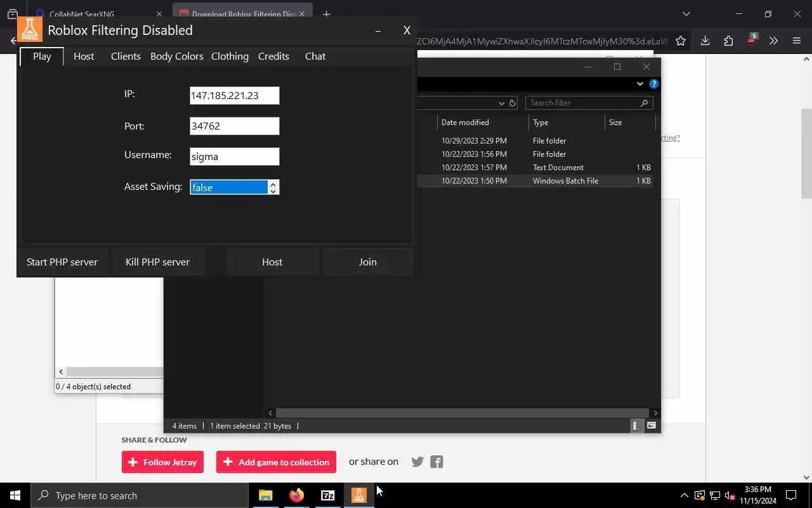The width and height of the screenshot is (812, 508).
Task: Open help icon in file window
Action: tap(654, 84)
